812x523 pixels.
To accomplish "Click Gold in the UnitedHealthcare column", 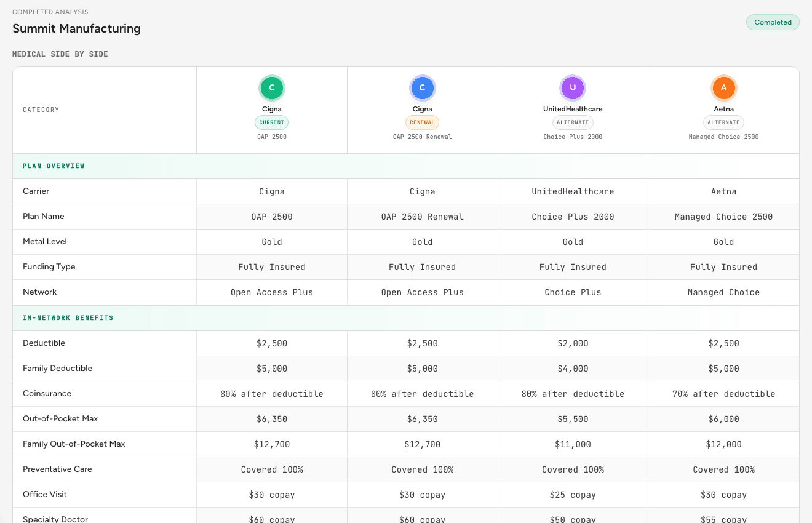I will click(x=573, y=242).
